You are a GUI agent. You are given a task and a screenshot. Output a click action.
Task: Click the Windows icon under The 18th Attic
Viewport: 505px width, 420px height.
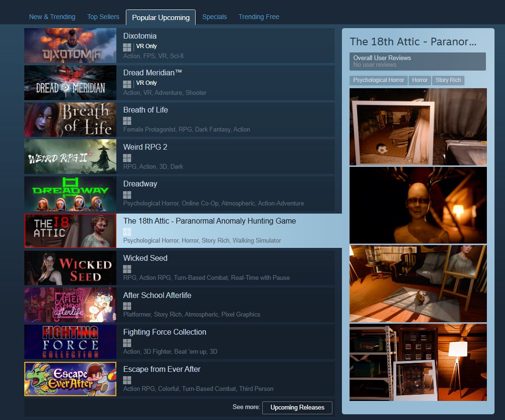click(127, 232)
